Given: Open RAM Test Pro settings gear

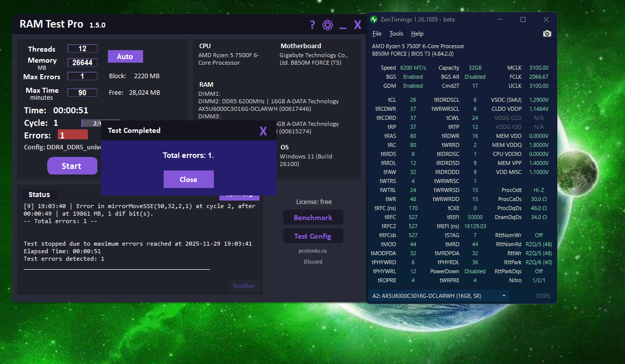Looking at the screenshot, I should point(328,25).
